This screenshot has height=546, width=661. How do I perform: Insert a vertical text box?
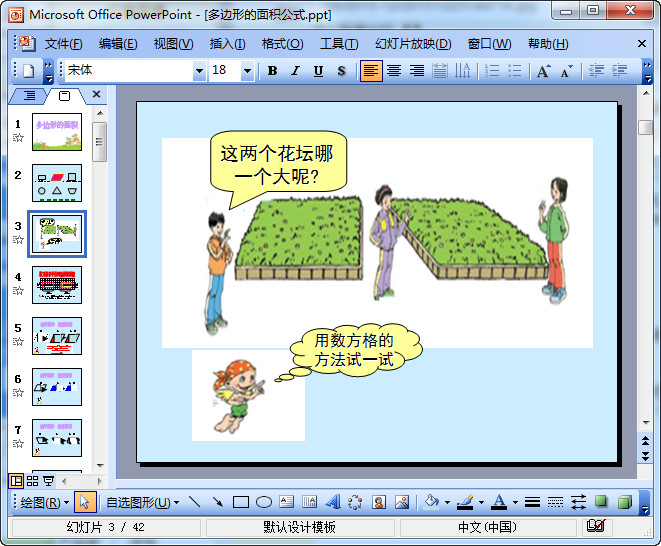click(309, 502)
